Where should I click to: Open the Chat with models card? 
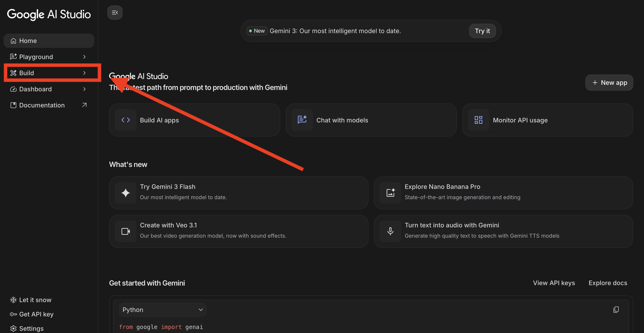371,120
